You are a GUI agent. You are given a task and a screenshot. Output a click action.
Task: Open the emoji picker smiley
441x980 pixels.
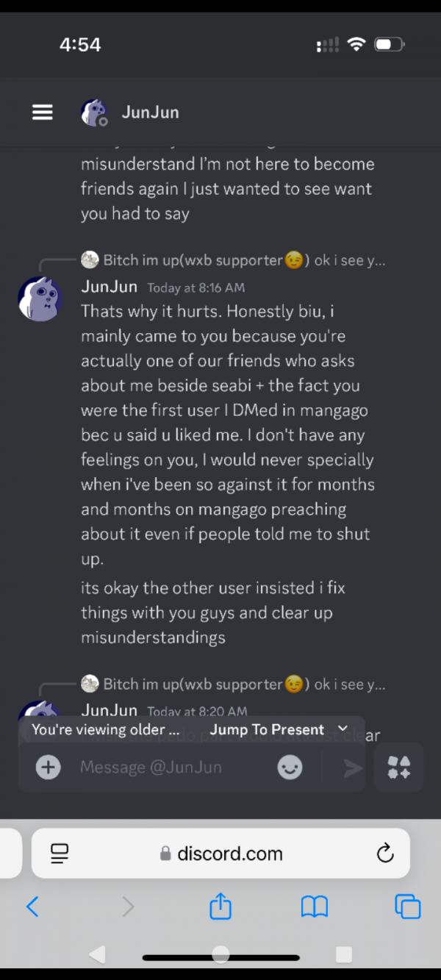(290, 768)
